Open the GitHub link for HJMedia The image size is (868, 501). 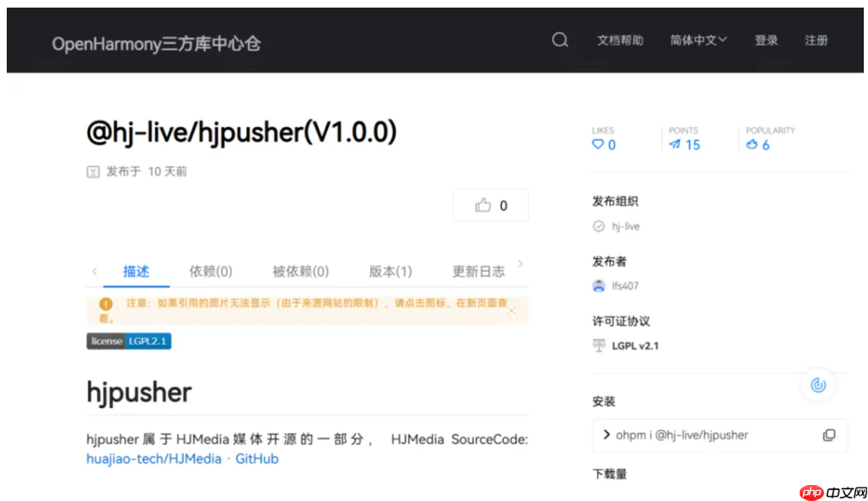(256, 458)
